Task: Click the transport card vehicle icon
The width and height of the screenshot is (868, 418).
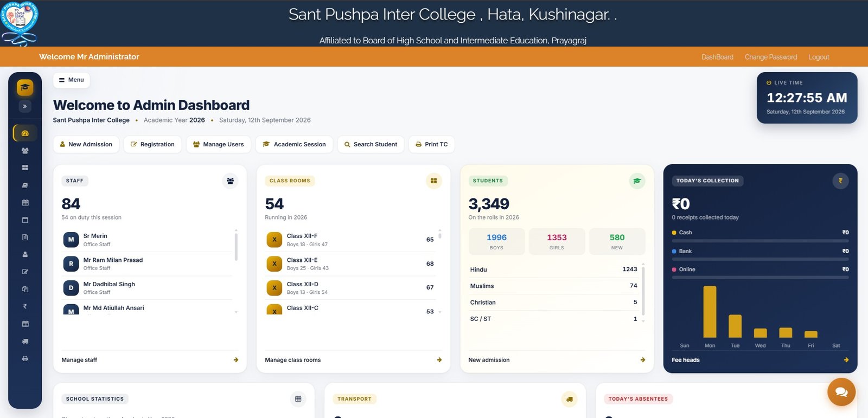Action: click(x=569, y=399)
